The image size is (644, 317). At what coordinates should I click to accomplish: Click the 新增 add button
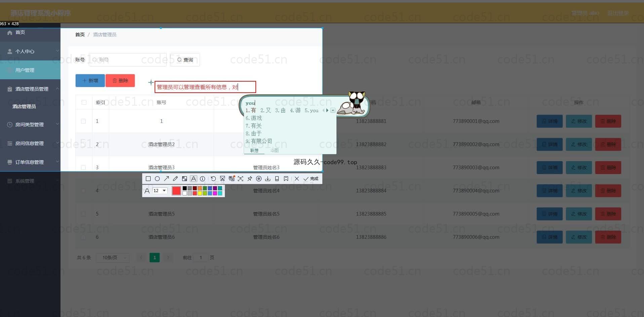[90, 81]
